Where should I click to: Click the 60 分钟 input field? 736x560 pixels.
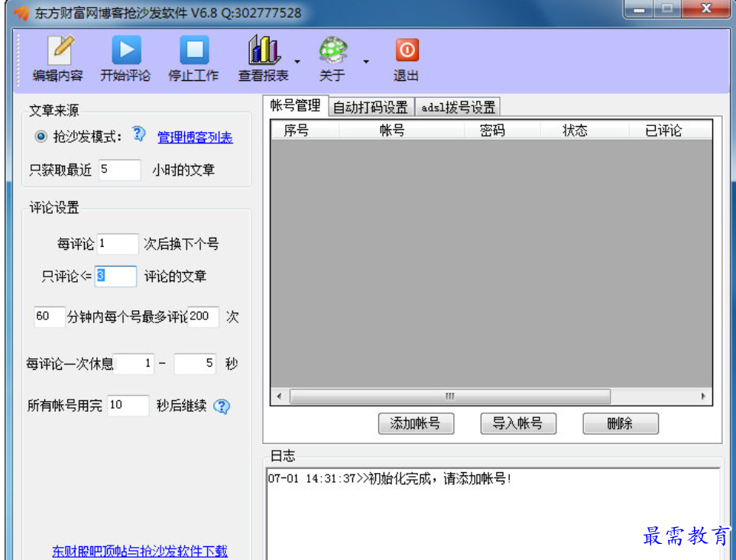(x=49, y=316)
